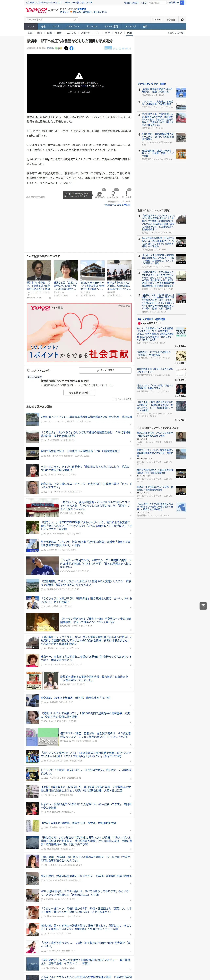
Task: Open article ハマ・オカモト、ライブ休止発表
Action: tap(85, 468)
